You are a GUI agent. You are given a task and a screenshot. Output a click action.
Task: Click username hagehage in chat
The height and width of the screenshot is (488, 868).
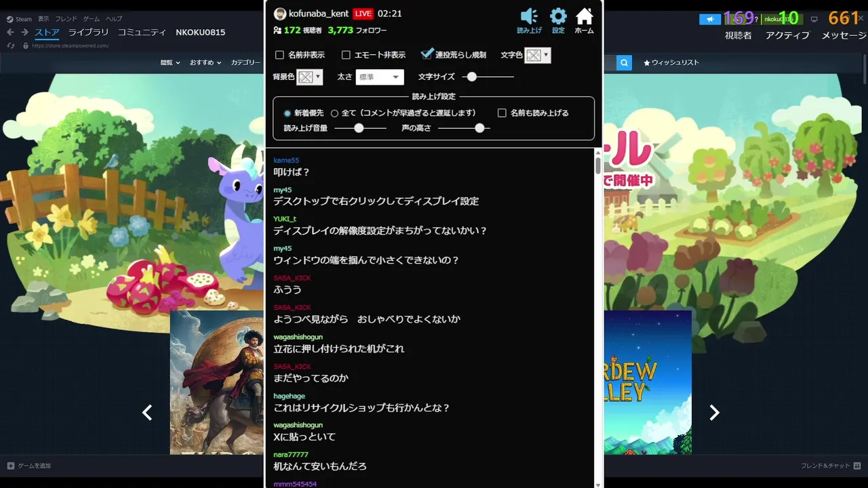click(x=290, y=396)
